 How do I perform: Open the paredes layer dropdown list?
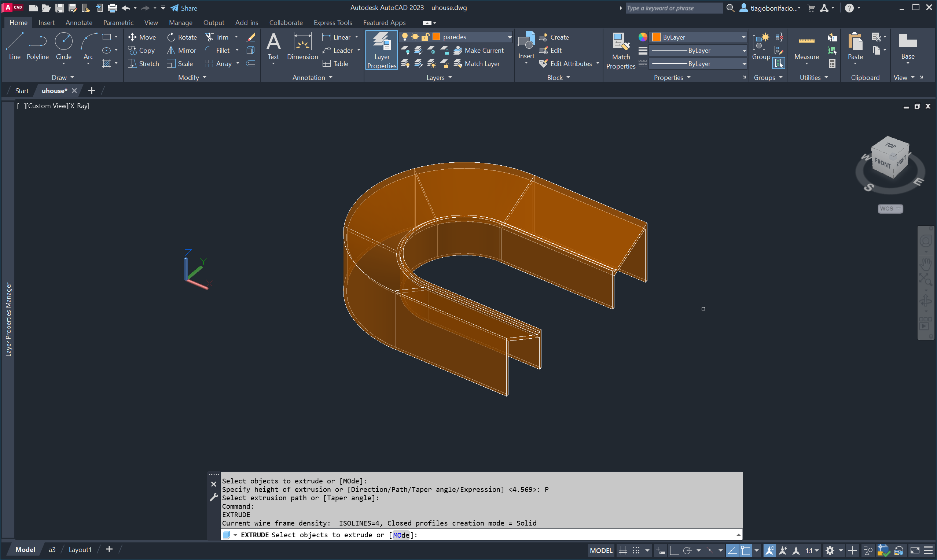pyautogui.click(x=509, y=37)
